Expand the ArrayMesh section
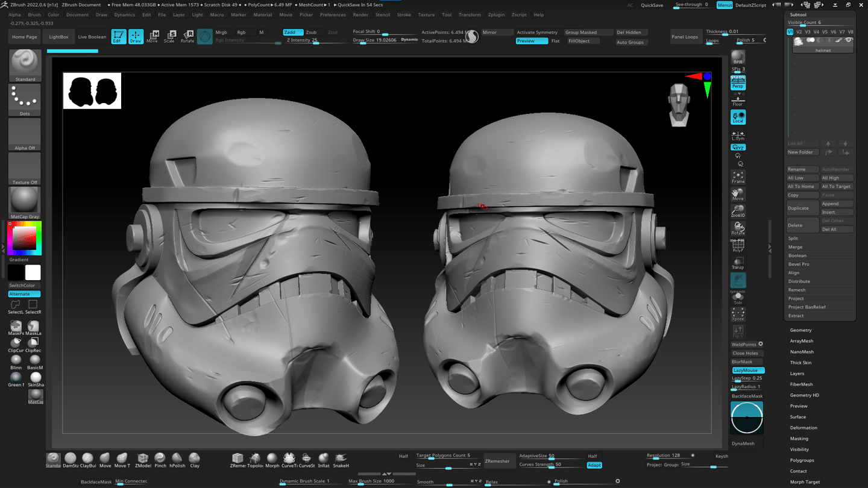868x488 pixels. (x=802, y=341)
